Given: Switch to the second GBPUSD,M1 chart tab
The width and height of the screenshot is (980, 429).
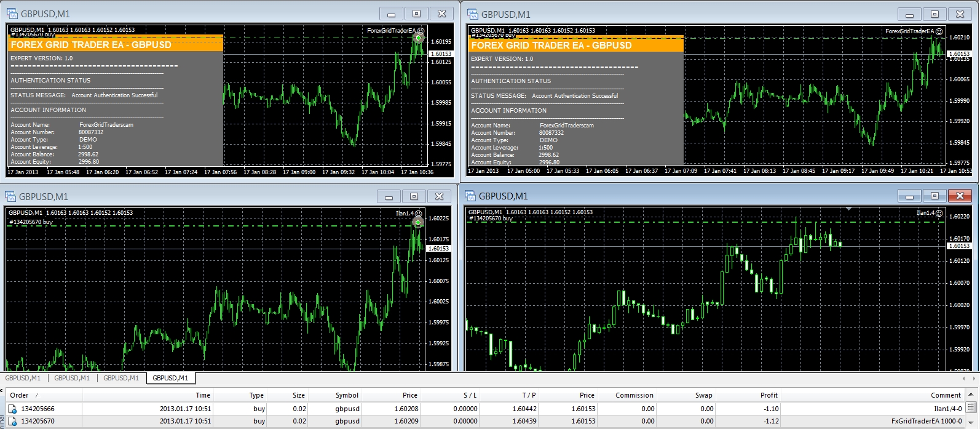Looking at the screenshot, I should coord(72,378).
